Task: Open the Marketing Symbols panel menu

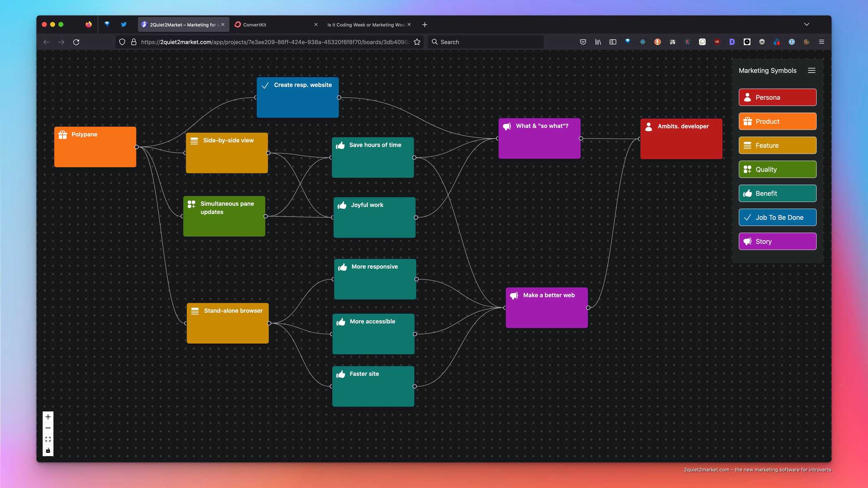Action: pos(811,70)
